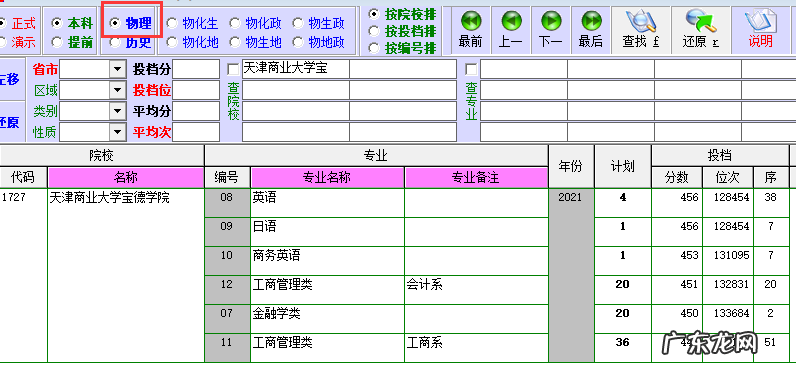This screenshot has width=796, height=372.
Task: Go to first record with 最前 button
Action: (470, 30)
